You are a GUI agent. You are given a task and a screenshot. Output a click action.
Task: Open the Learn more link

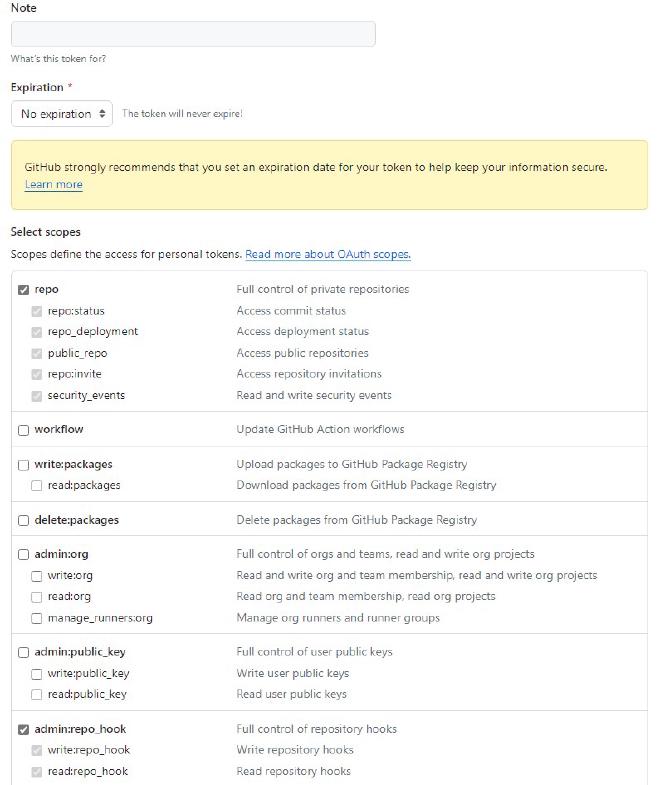point(54,184)
